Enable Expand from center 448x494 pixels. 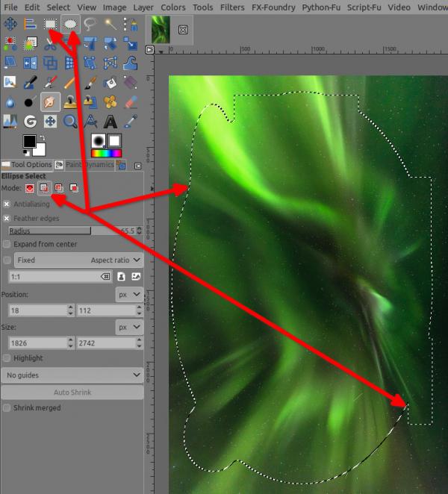coord(7,244)
